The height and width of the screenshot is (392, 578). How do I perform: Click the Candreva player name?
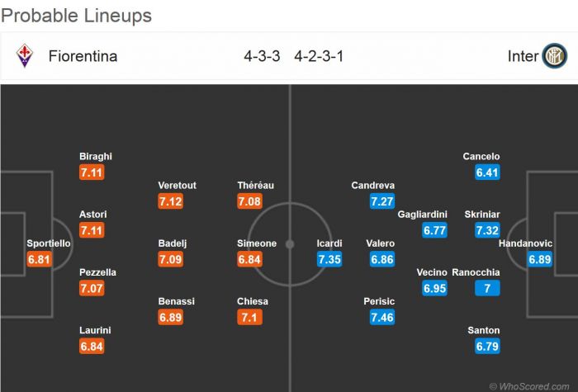pyautogui.click(x=373, y=186)
